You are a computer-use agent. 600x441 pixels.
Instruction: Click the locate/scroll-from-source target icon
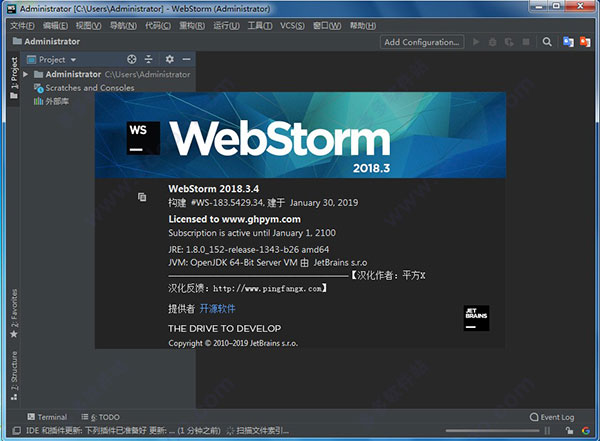132,59
